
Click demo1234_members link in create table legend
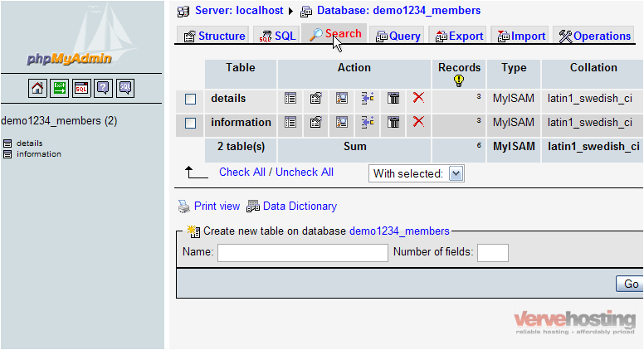coord(399,231)
